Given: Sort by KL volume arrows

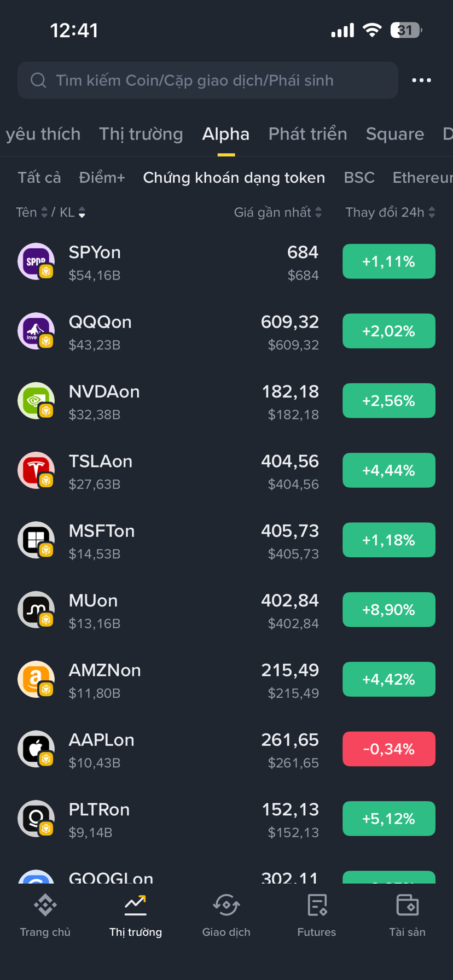Looking at the screenshot, I should pos(82,213).
